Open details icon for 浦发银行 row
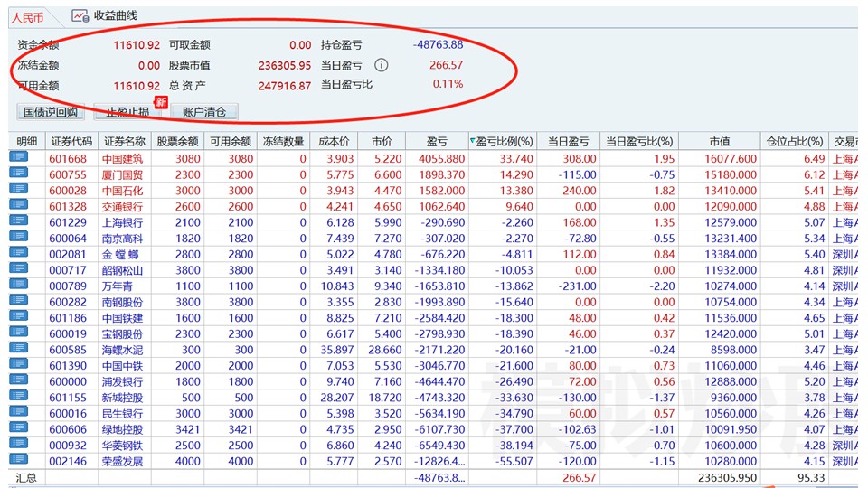The image size is (868, 488). pos(18,380)
